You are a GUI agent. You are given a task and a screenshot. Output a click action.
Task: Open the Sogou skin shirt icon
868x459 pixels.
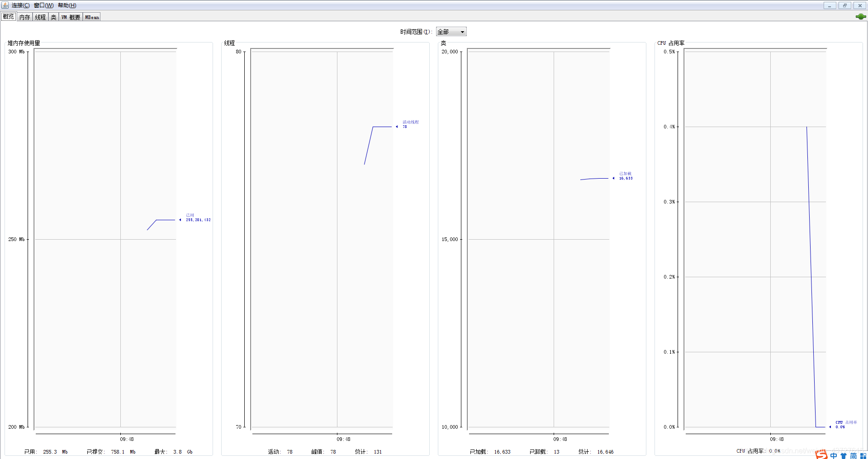[x=844, y=455]
